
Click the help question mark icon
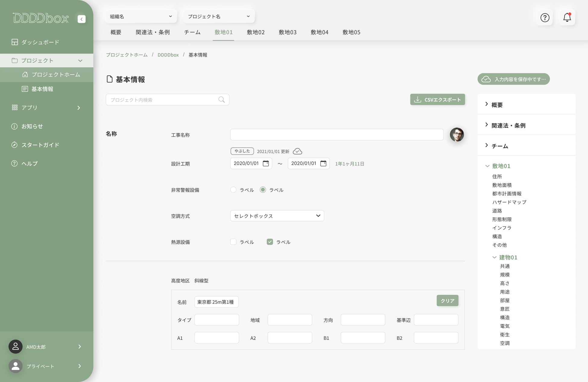[x=545, y=18]
